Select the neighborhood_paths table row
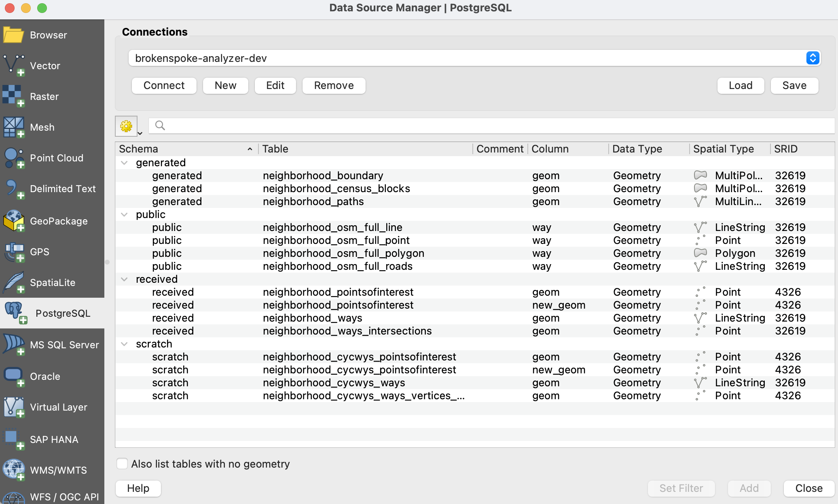 pyautogui.click(x=313, y=201)
